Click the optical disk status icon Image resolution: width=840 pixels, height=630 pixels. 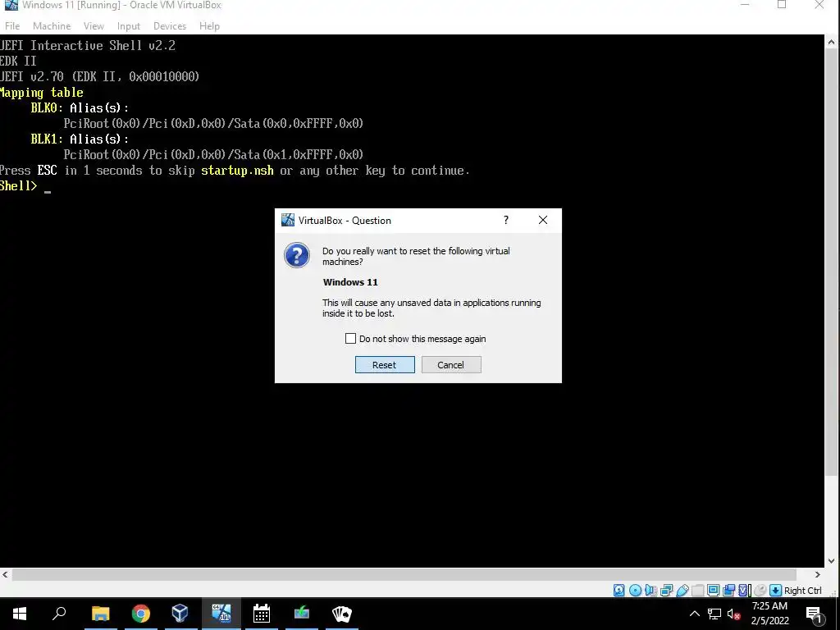click(636, 591)
